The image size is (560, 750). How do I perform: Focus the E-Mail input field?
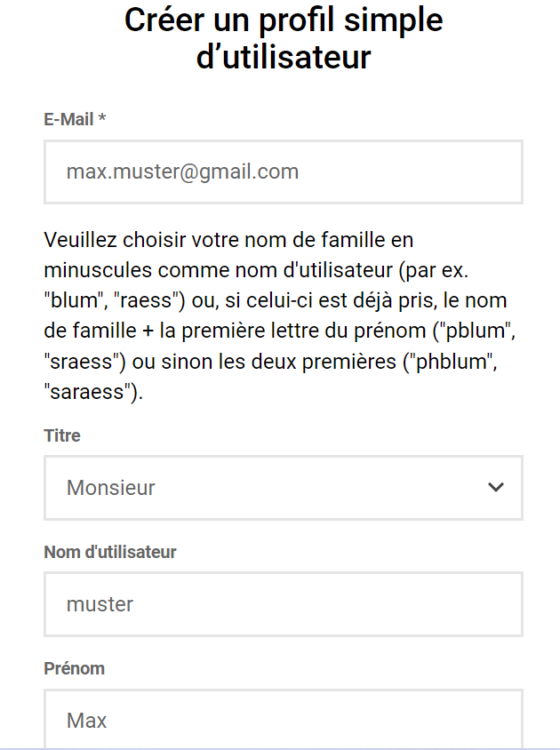(284, 172)
